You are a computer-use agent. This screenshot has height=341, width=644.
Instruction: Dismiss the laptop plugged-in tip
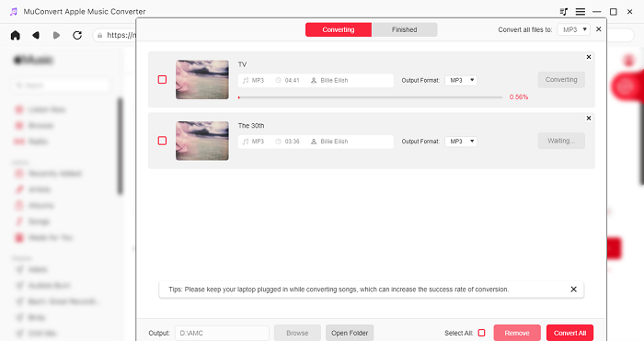574,290
